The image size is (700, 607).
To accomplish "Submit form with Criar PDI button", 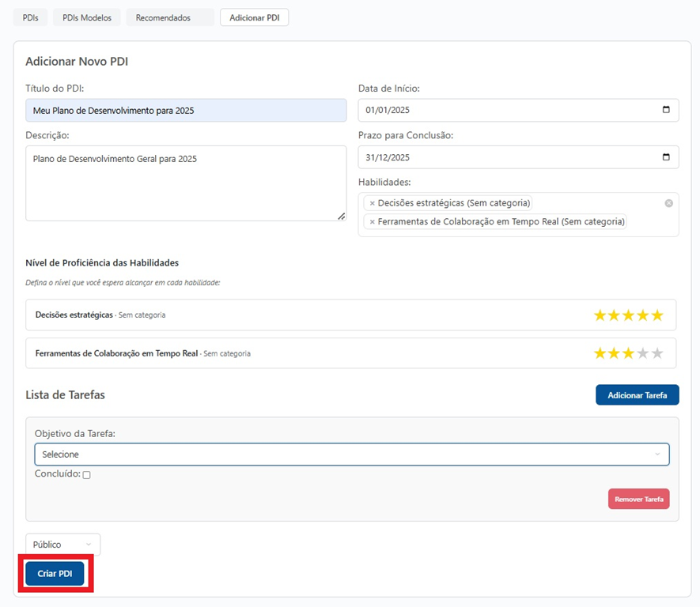I will point(55,574).
